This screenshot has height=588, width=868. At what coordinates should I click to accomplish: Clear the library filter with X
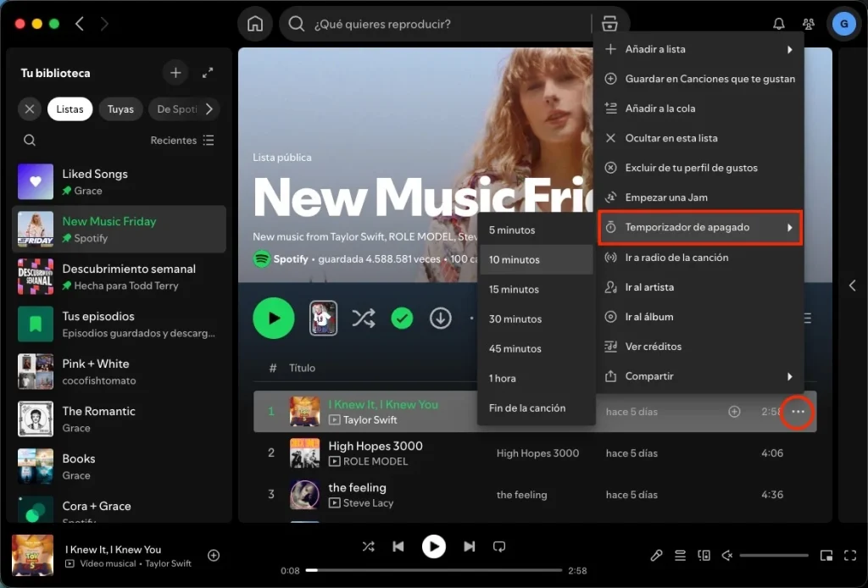(30, 109)
